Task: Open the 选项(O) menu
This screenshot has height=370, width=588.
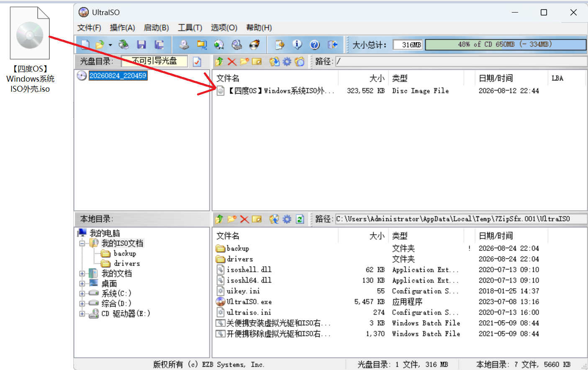Action: point(224,28)
